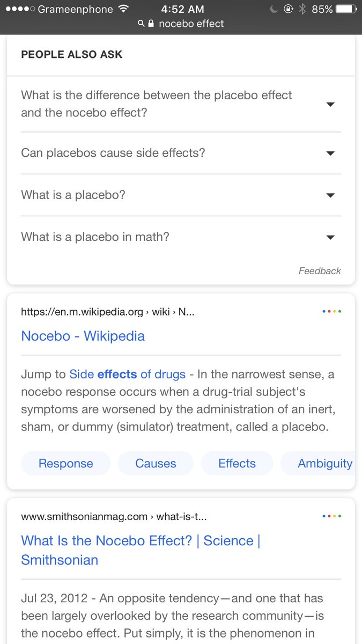Viewport: 362px width, 644px height.
Task: Select the Response section chip
Action: 66,463
